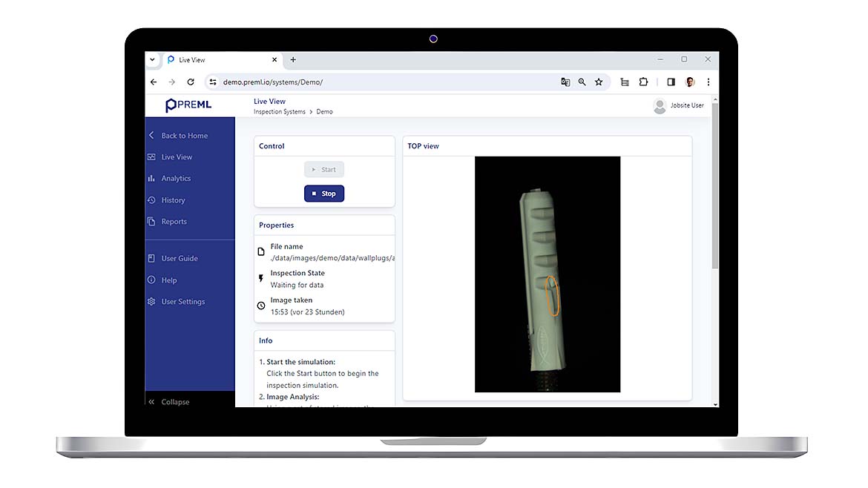Toggle the browser side panel icon

pos(671,82)
